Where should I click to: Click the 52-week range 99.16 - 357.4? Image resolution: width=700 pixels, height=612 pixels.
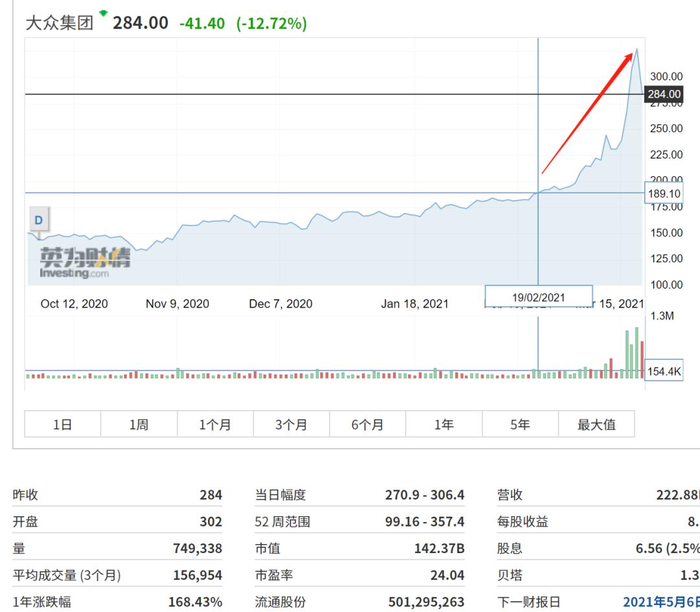(x=425, y=521)
